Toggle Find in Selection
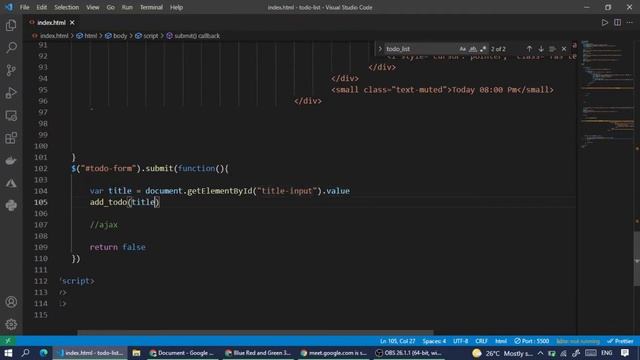The image size is (640, 360). coord(552,49)
